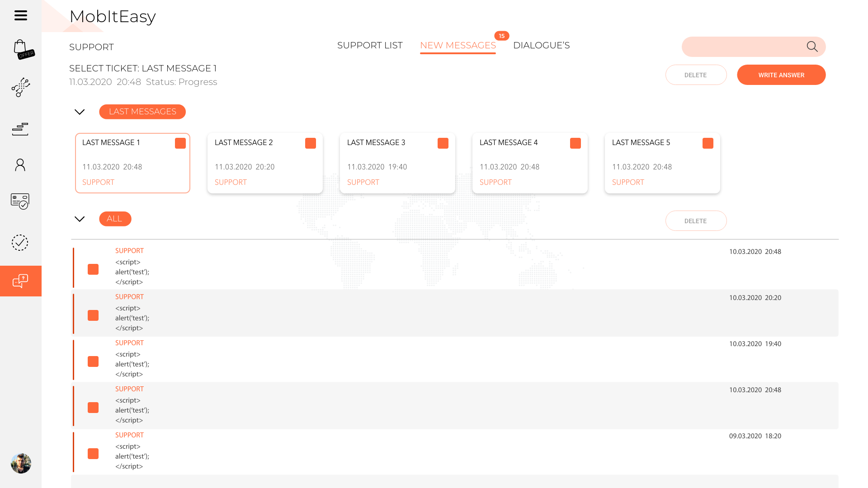This screenshot has width=868, height=488.
Task: Click Support sender of 09.03.2020 18:20 message
Action: click(129, 435)
